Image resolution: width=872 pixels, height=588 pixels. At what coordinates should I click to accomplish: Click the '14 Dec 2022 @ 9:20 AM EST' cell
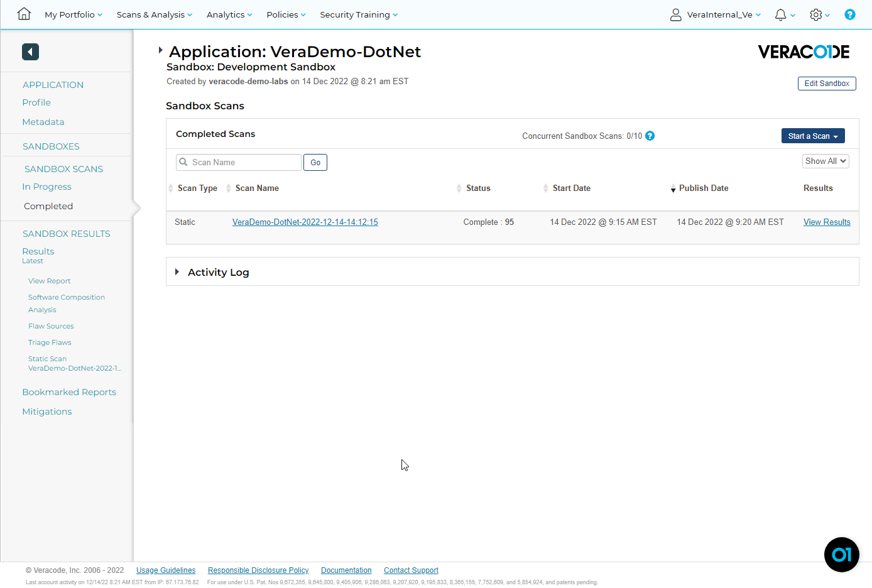click(730, 222)
